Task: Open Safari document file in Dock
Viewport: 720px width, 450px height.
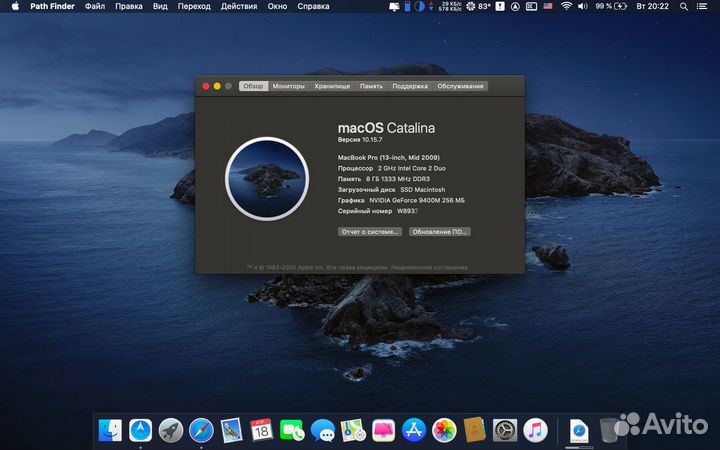Action: 579,431
